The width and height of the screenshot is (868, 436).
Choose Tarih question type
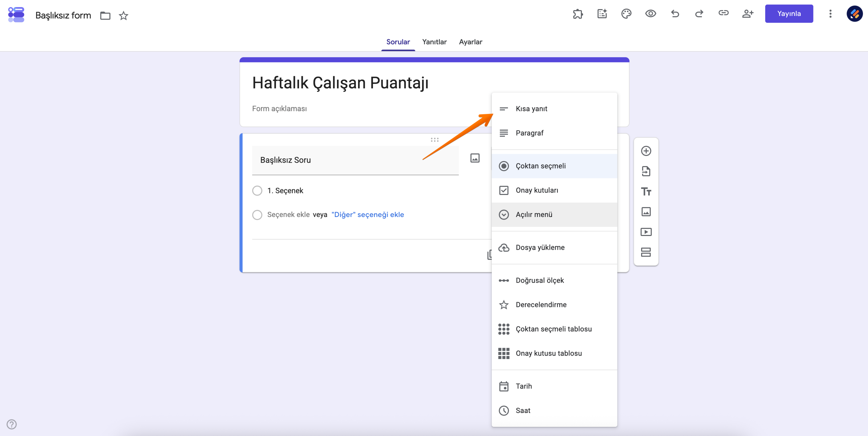point(554,386)
